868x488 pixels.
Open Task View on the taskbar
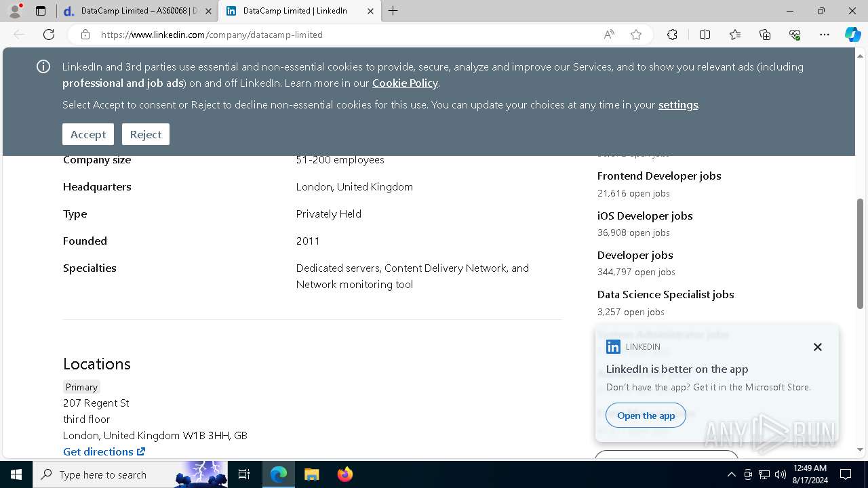[244, 474]
